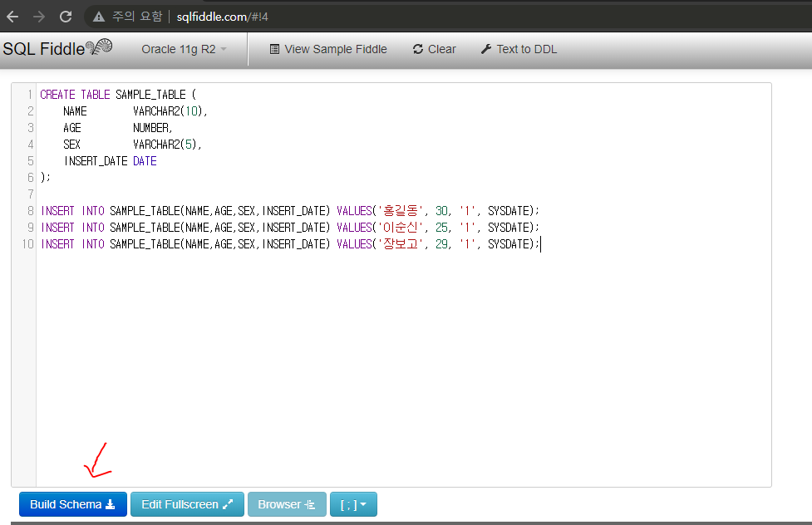This screenshot has height=525, width=812.
Task: Open the query terminator dropdown labeled [ ; ]
Action: [353, 503]
